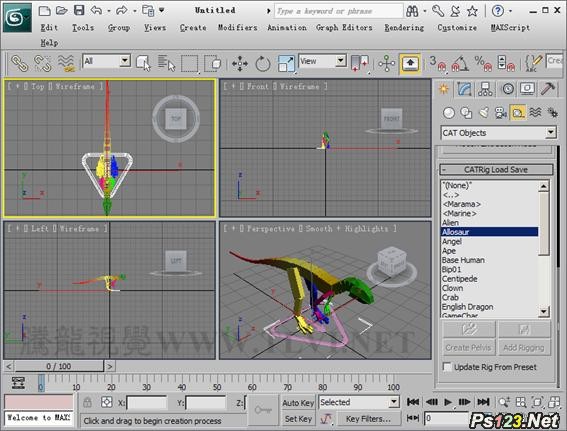Click the Use Pivot Point Center icon
This screenshot has width=567, height=431.
click(360, 63)
